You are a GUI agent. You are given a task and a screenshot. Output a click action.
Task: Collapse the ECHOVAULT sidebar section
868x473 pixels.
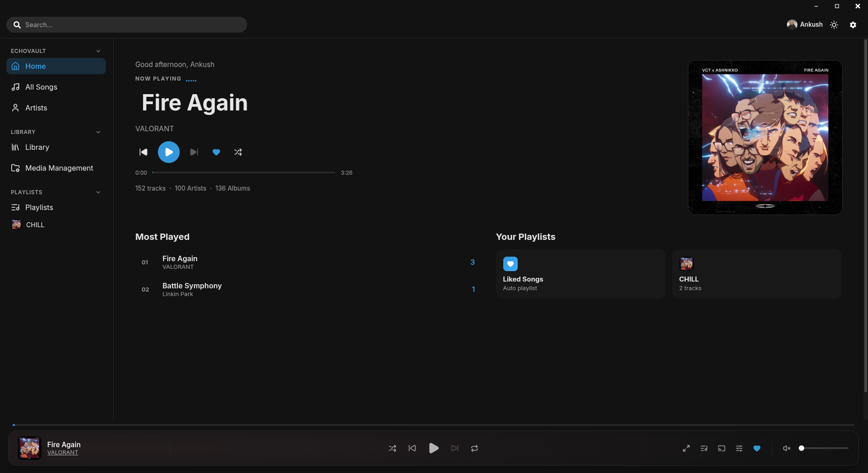tap(98, 51)
